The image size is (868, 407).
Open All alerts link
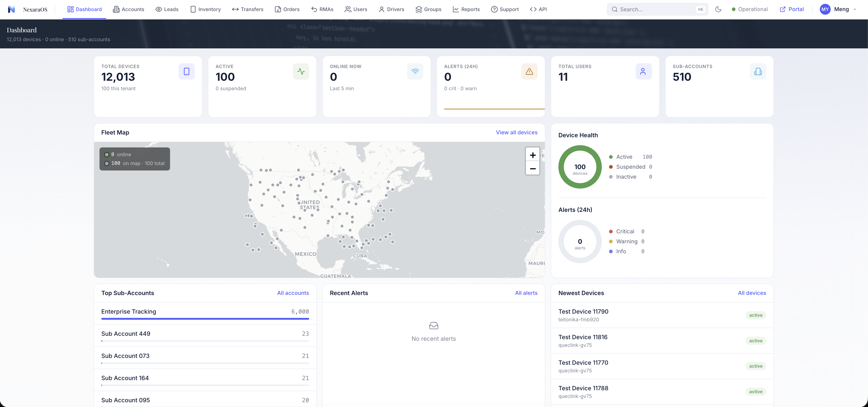[x=526, y=293]
